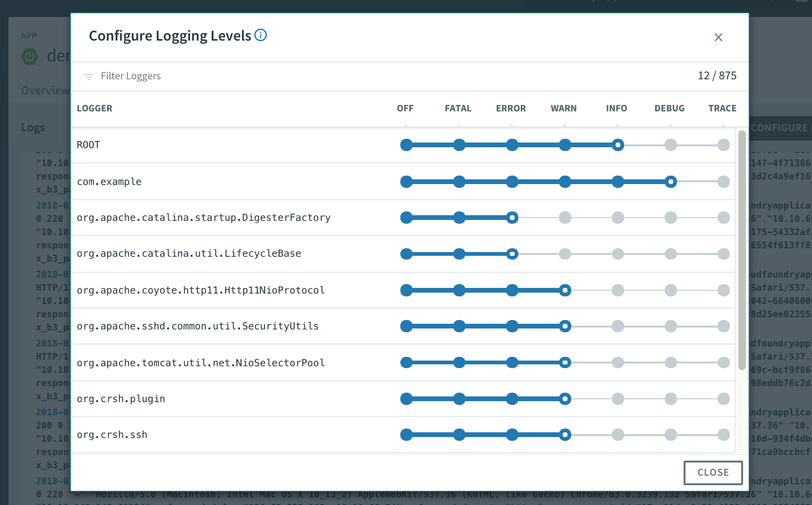Click the CLOSE button
This screenshot has width=812, height=505.
(x=713, y=472)
